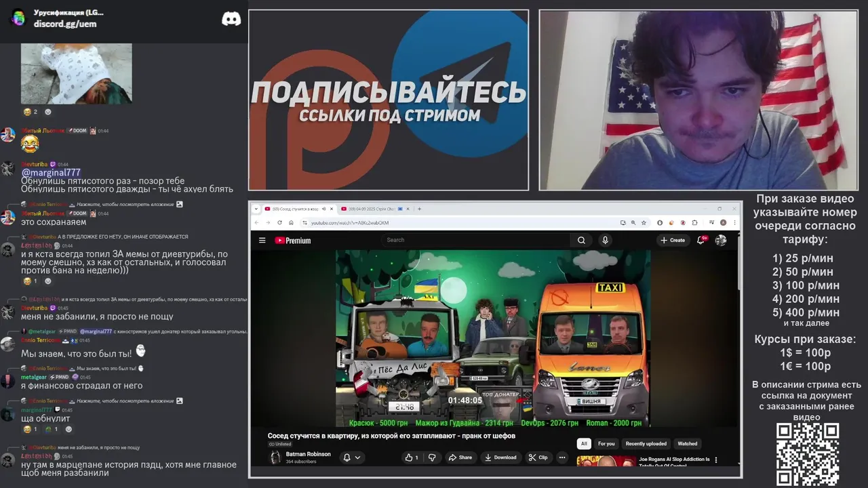Image resolution: width=868 pixels, height=488 pixels.
Task: Click the video title 'Сосед стучится в квартиру'
Action: point(391,436)
